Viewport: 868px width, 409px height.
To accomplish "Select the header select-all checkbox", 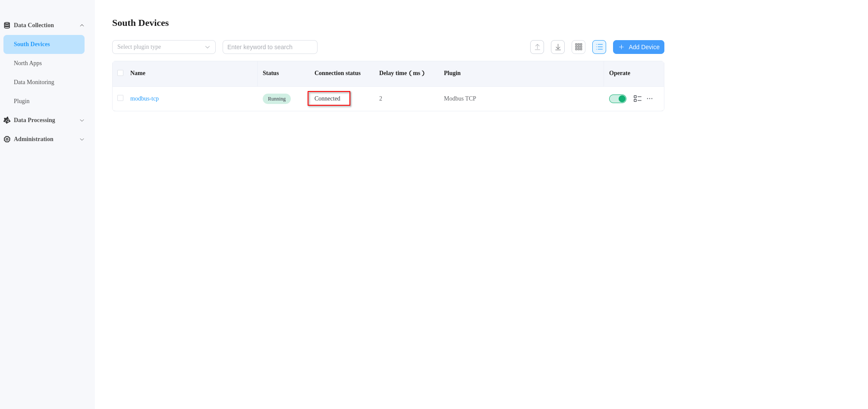I will (120, 72).
